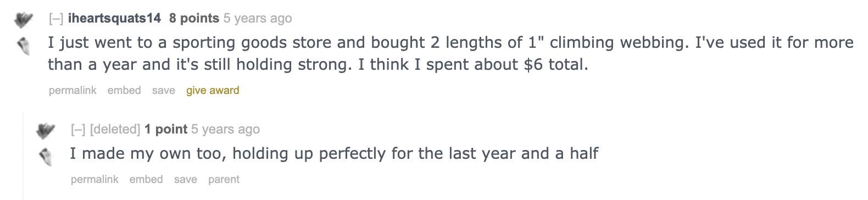Click embed under the deleted user's reply

pyautogui.click(x=146, y=179)
